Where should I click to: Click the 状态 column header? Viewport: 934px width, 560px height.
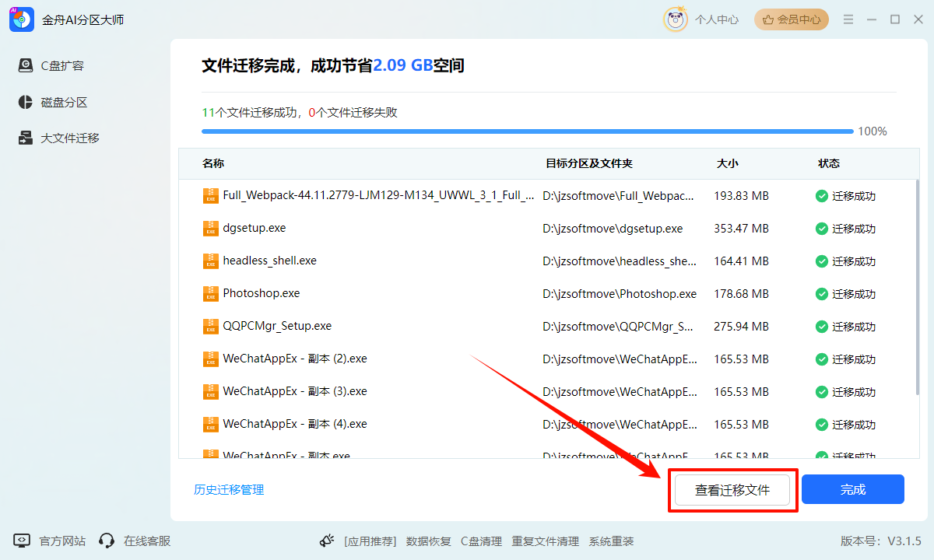coord(829,163)
